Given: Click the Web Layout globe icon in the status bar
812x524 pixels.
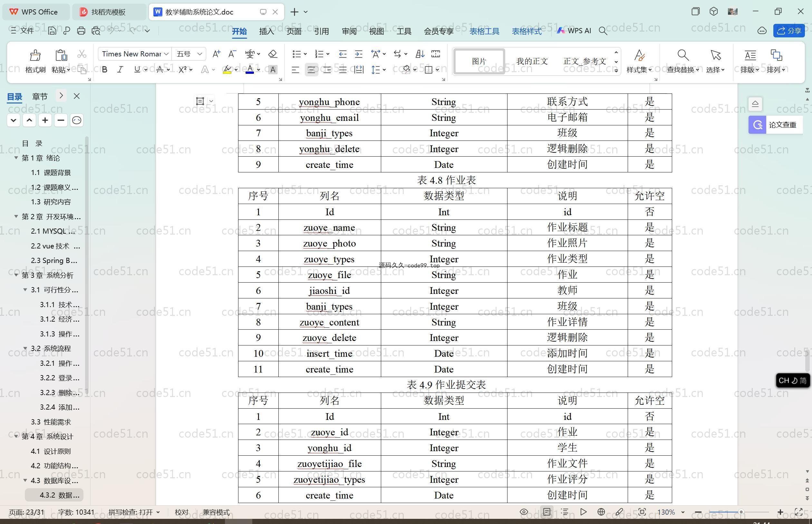Looking at the screenshot, I should (601, 512).
